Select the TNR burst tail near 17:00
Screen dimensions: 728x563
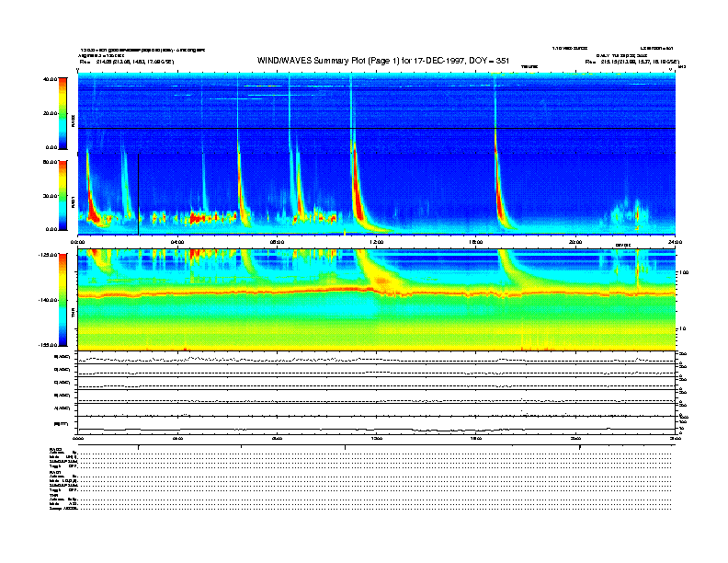[x=511, y=271]
